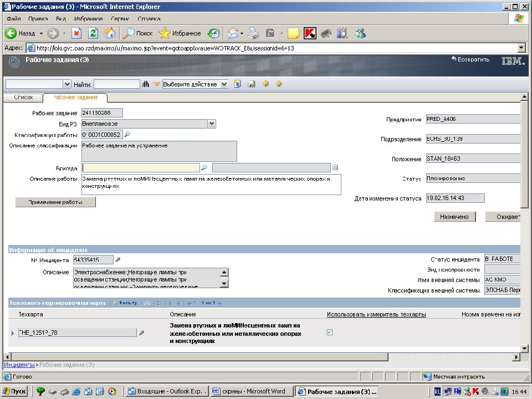Click the Описание работы text area
The width and height of the screenshot is (532, 399).
point(211,185)
